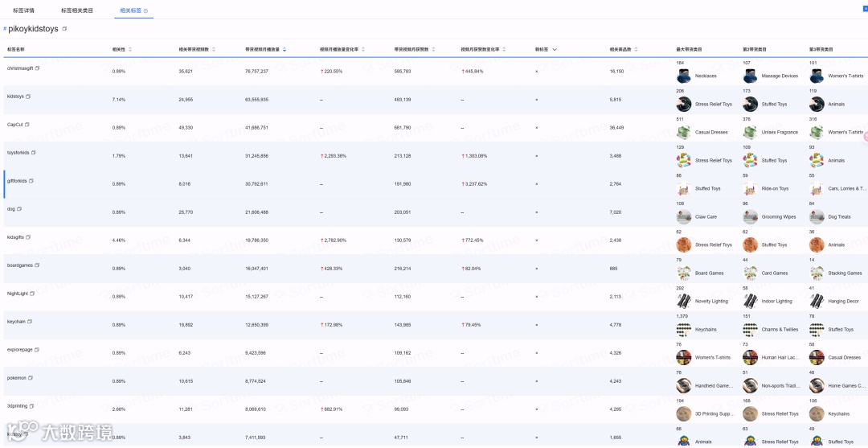The image size is (868, 448).
Task: Open the toysforkids tag link
Action: (x=18, y=152)
